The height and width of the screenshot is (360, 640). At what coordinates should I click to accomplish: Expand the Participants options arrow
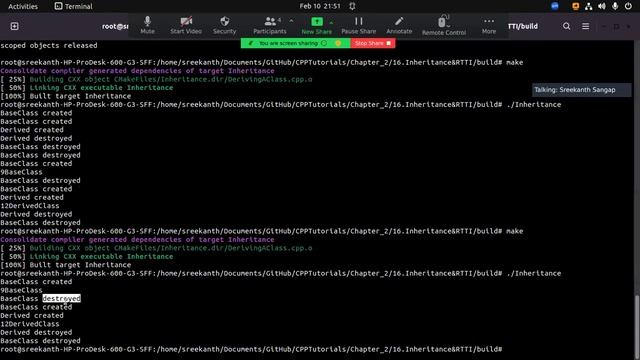tap(291, 20)
